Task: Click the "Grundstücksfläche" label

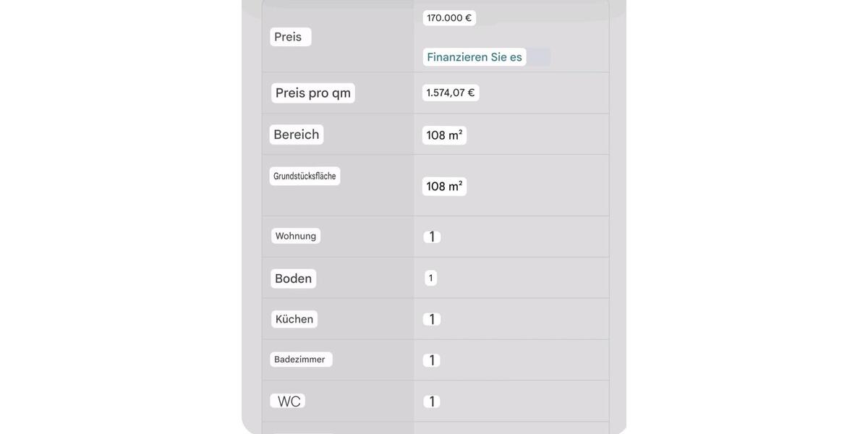Action: click(x=305, y=176)
